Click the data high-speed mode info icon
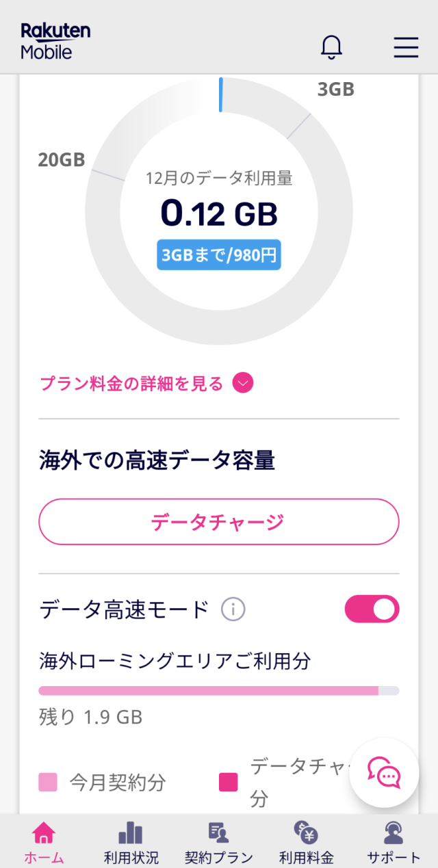The height and width of the screenshot is (868, 438). point(233,609)
